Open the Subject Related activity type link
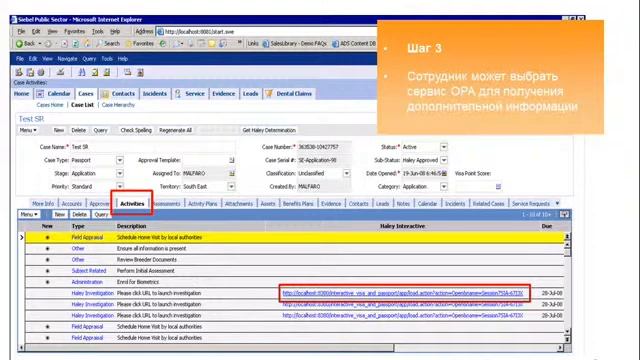 point(89,271)
